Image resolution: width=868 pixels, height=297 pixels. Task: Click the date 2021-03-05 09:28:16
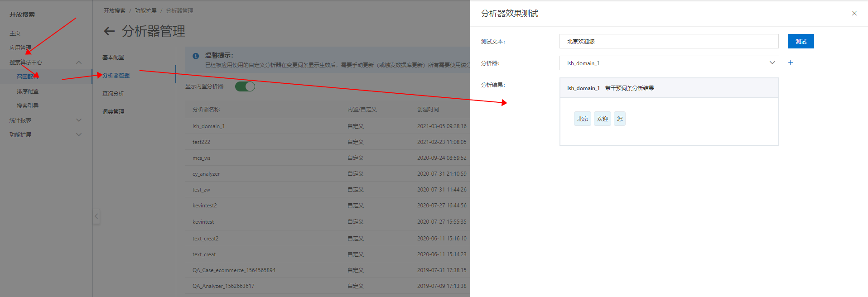(442, 126)
